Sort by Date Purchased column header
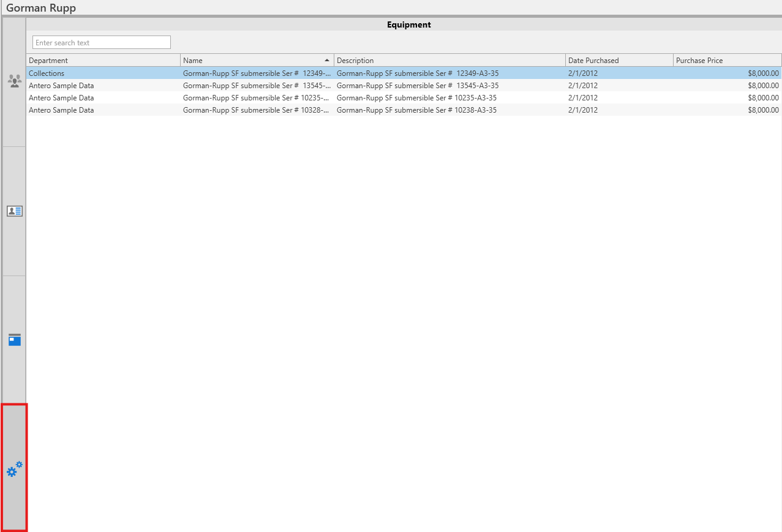782x532 pixels. point(618,61)
